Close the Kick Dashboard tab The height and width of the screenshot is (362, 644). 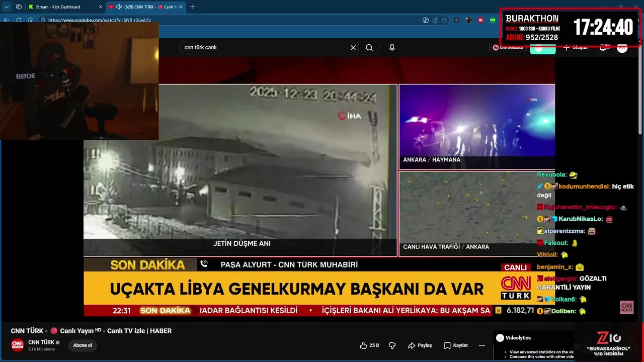pyautogui.click(x=100, y=7)
